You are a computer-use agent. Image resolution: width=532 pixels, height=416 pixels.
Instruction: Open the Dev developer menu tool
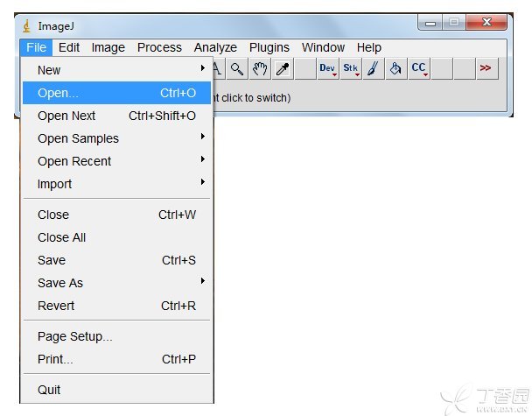(328, 69)
